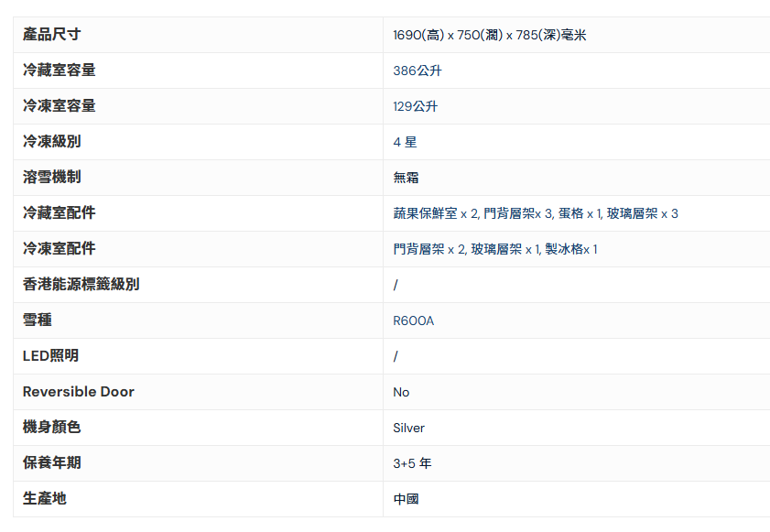Click the 冷藏室配件 accessories list text
This screenshot has height=532, width=770.
536,213
